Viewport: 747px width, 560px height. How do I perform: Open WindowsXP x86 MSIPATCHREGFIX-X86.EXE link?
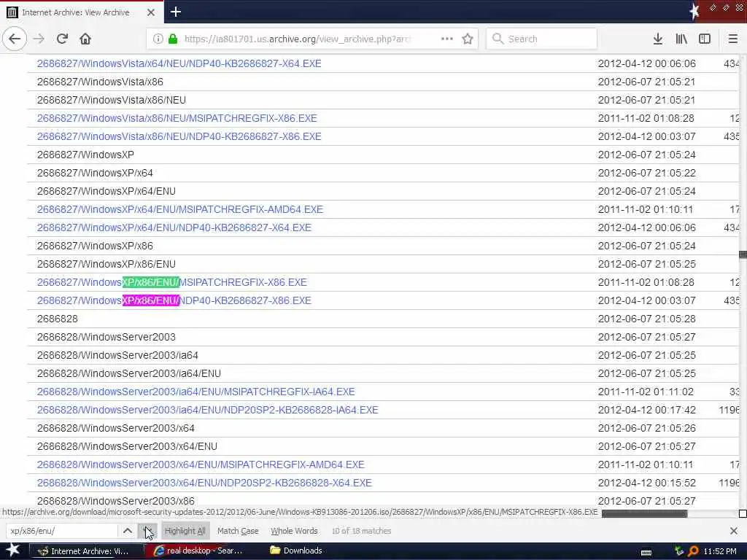(172, 282)
